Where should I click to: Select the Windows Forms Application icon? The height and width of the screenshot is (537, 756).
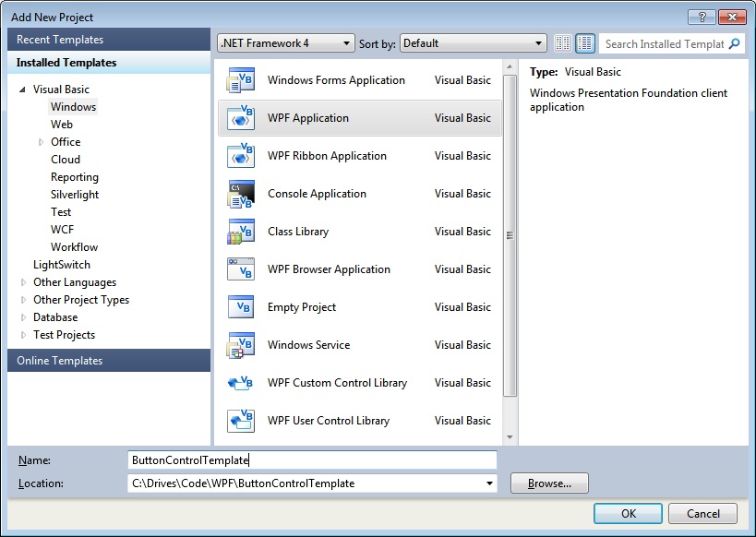point(241,80)
